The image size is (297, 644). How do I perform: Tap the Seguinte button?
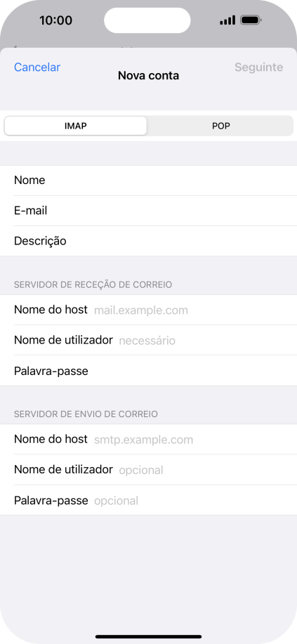[x=259, y=67]
